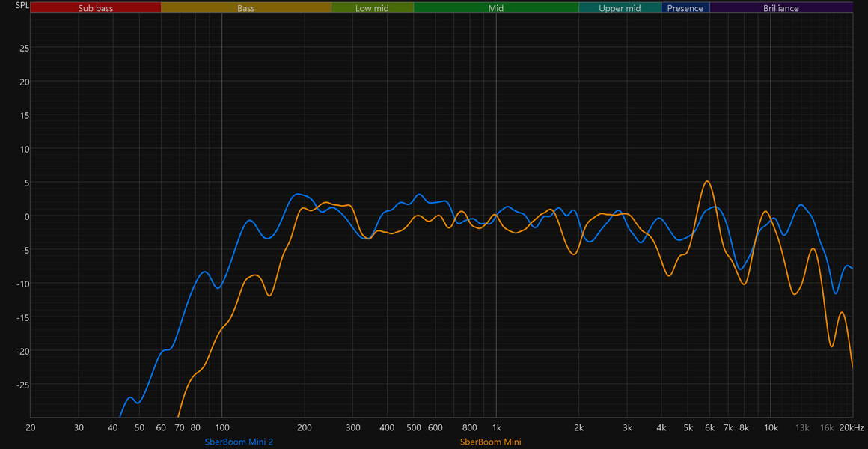Toggle the orange SberBoom Mini legend entry
The width and height of the screenshot is (868, 449).
(x=490, y=442)
